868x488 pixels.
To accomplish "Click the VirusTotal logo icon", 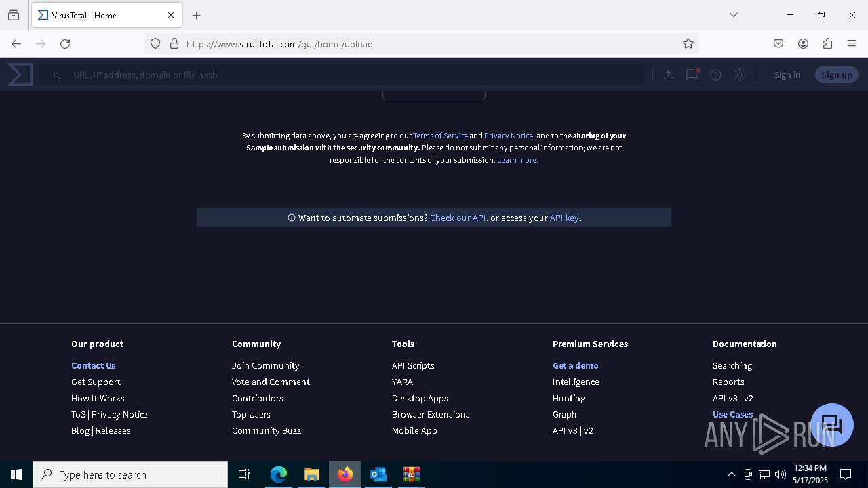I will (x=20, y=75).
